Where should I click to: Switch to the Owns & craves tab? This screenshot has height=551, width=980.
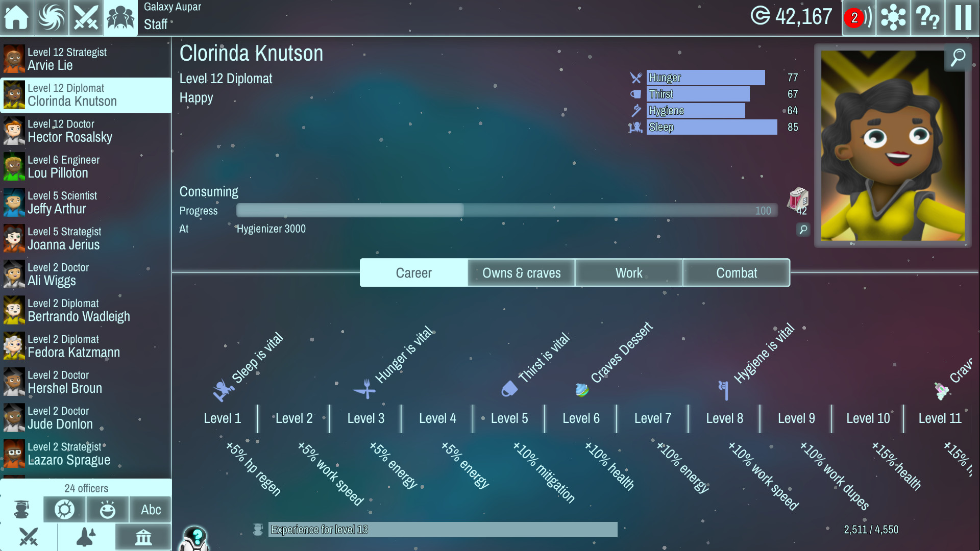tap(521, 273)
